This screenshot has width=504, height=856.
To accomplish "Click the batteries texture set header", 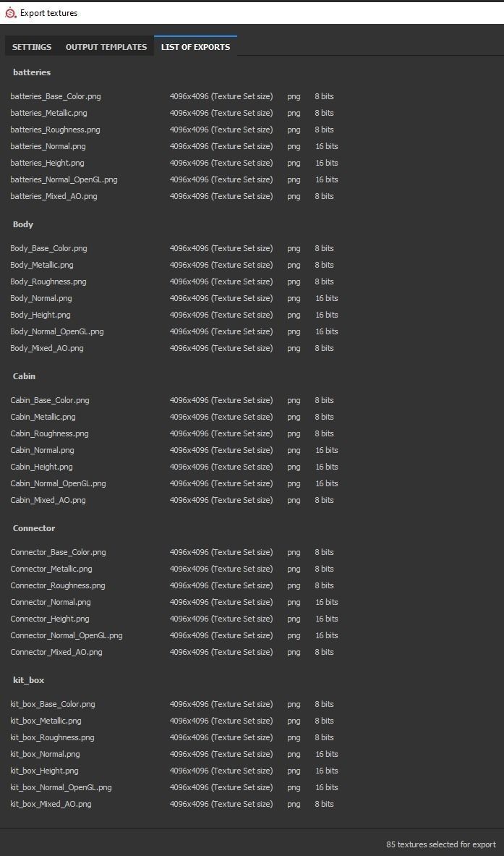I will (x=32, y=72).
